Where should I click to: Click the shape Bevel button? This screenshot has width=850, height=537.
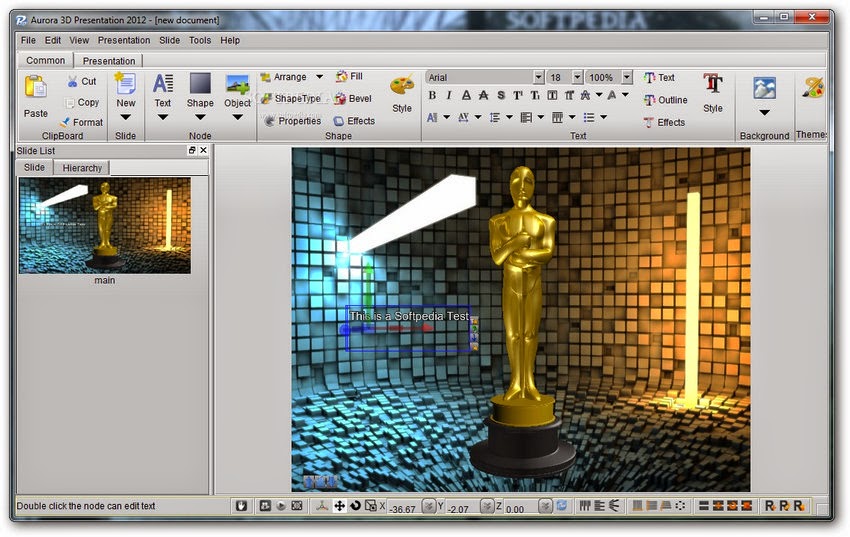pyautogui.click(x=353, y=99)
